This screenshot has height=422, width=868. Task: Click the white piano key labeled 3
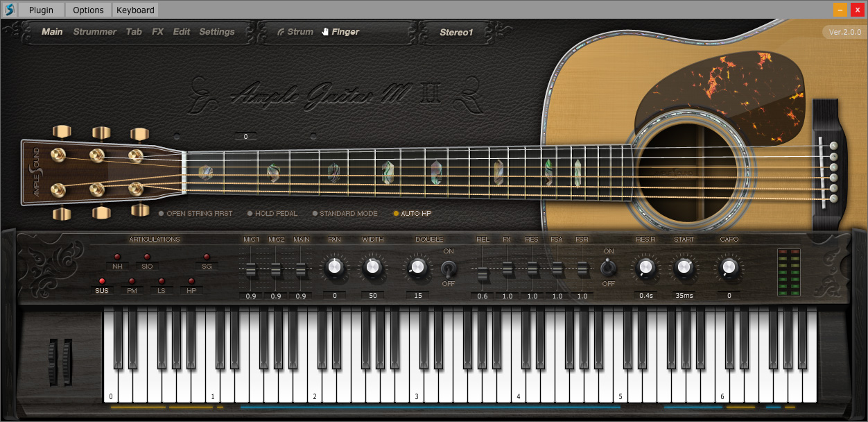pyautogui.click(x=416, y=385)
